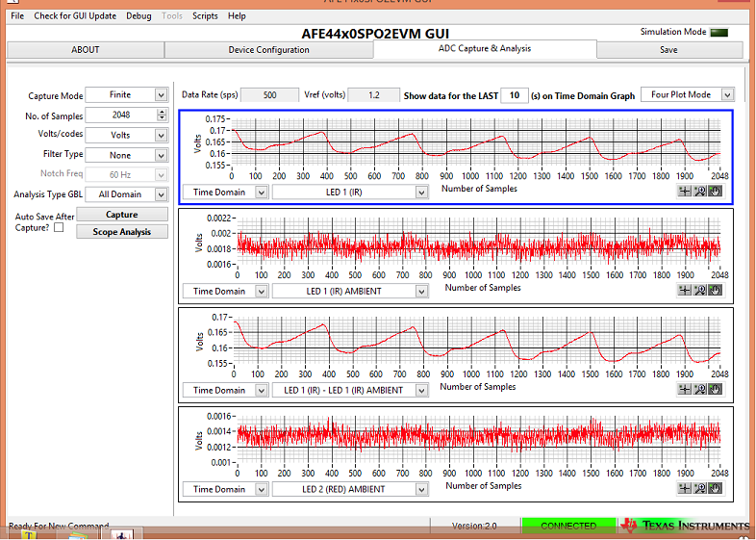Image resolution: width=756 pixels, height=540 pixels.
Task: Open the LED 1 (IR) channel selector dropdown
Action: point(350,193)
